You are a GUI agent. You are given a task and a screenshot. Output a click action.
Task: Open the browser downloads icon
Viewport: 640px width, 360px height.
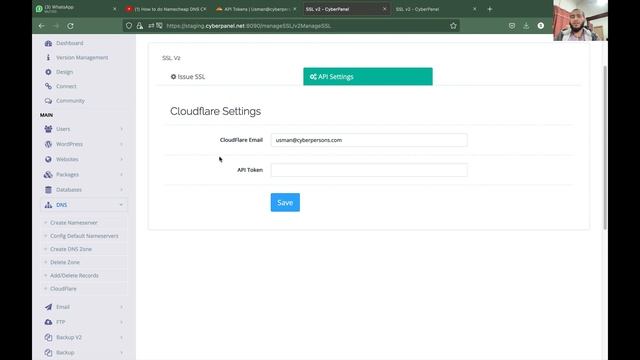pyautogui.click(x=526, y=26)
